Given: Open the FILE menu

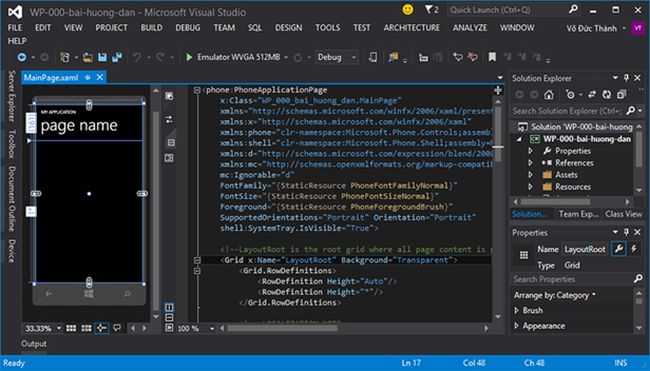Looking at the screenshot, I should pyautogui.click(x=15, y=28).
